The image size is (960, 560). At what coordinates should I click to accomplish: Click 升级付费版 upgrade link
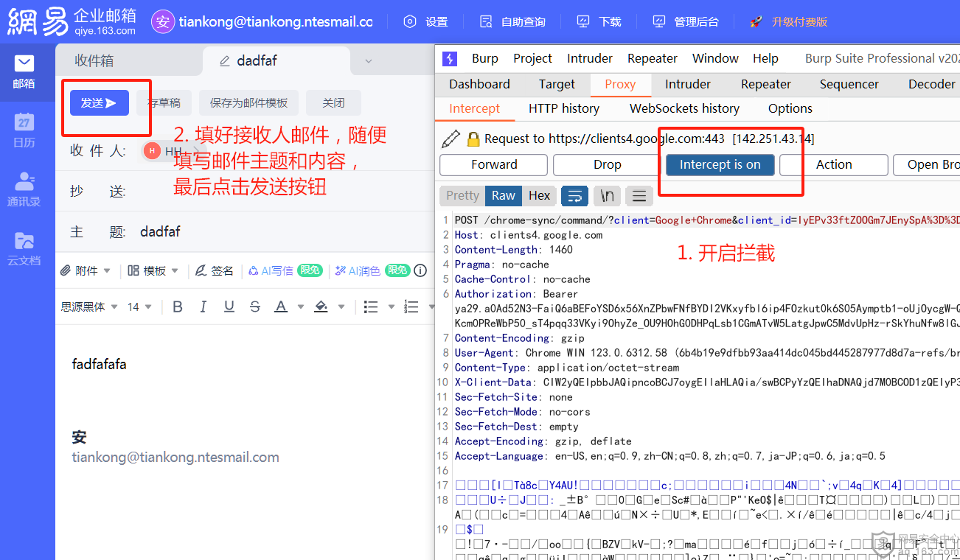[x=788, y=21]
